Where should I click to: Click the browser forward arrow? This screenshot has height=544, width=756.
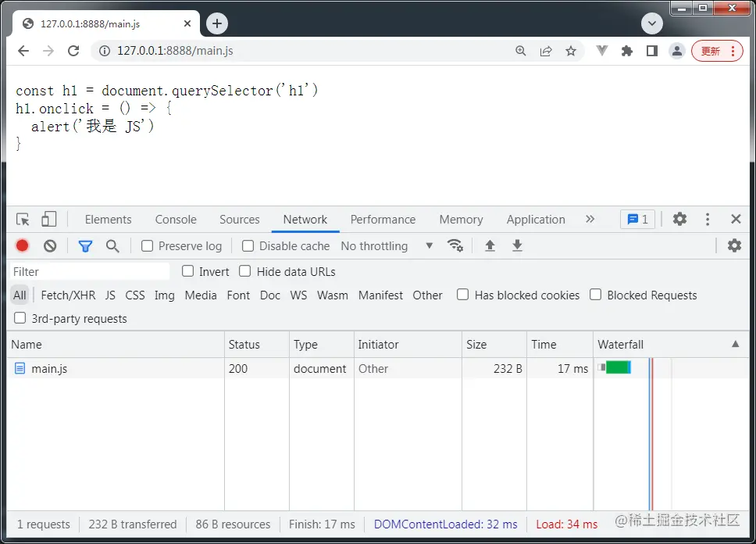click(x=48, y=51)
